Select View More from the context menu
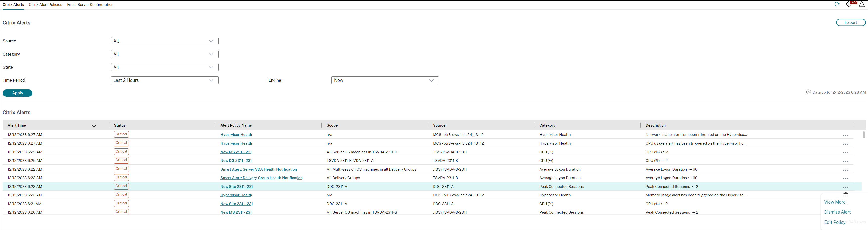The height and width of the screenshot is (230, 868). pyautogui.click(x=834, y=202)
